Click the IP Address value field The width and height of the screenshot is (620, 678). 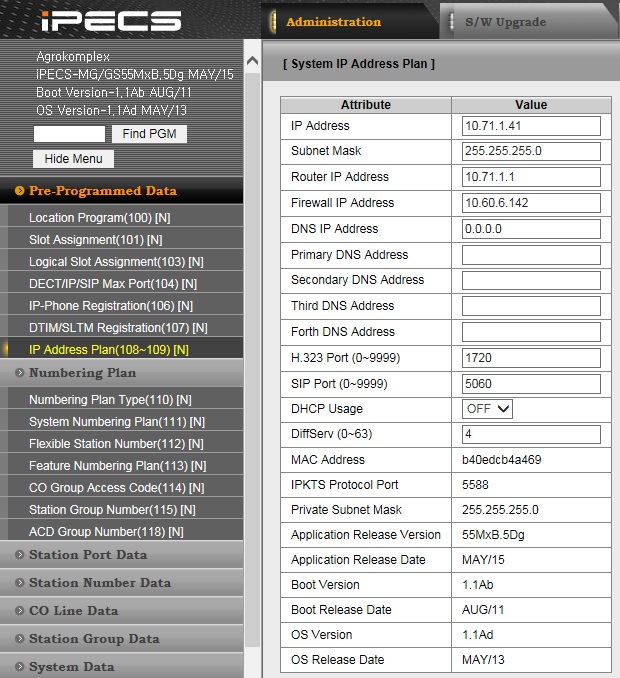tap(531, 126)
